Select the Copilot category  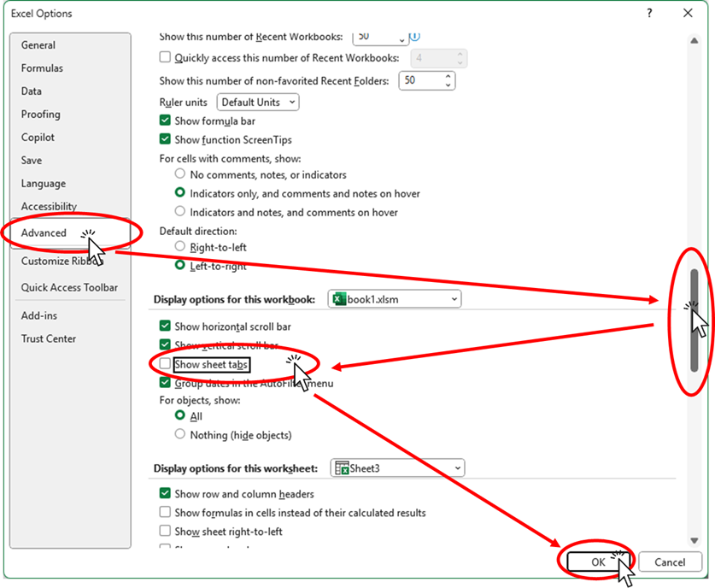38,138
